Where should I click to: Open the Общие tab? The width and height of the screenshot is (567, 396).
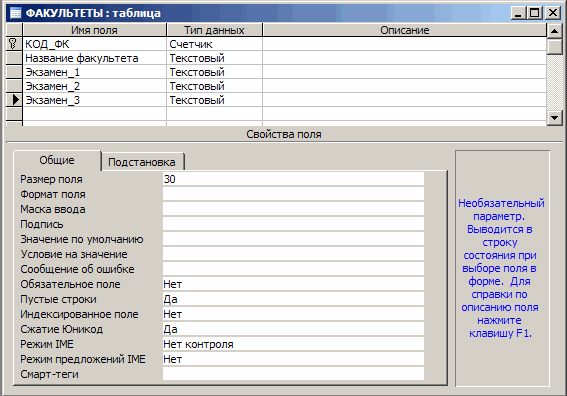pyautogui.click(x=57, y=160)
